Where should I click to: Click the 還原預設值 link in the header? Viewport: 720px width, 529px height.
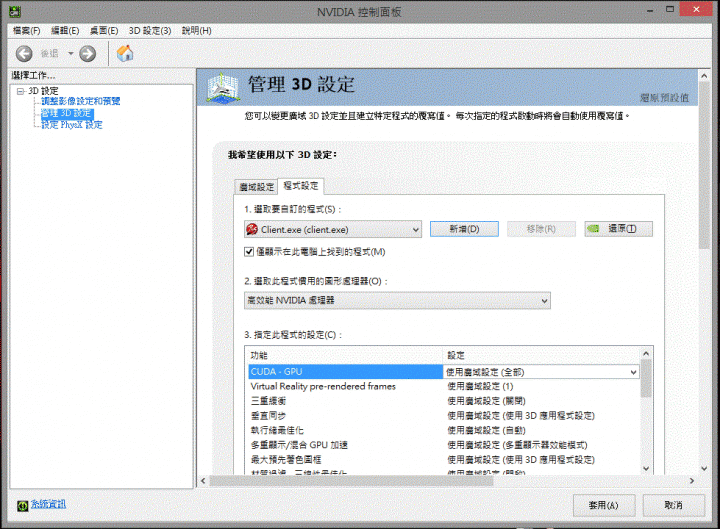[664, 98]
